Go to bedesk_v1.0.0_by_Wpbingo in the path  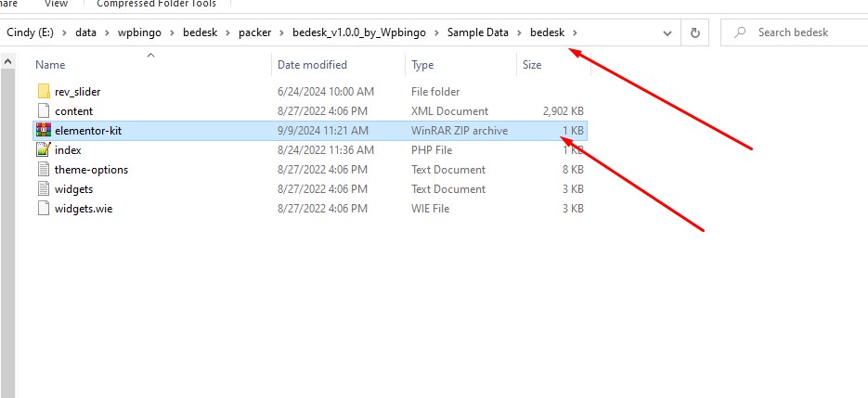click(x=359, y=32)
